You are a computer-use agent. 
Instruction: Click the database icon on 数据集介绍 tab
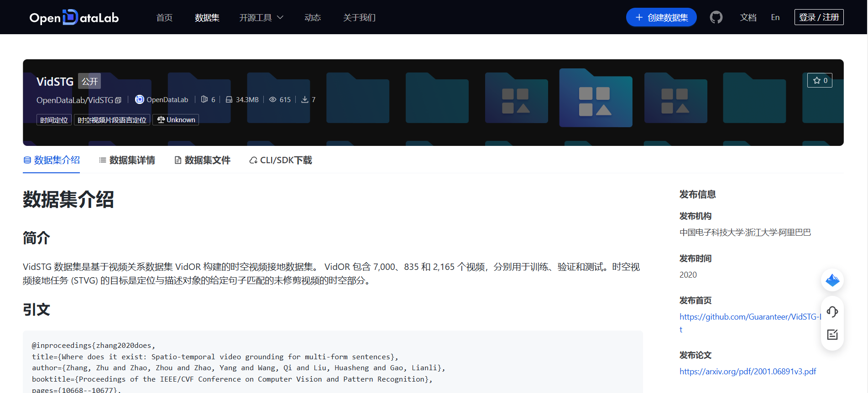(x=27, y=160)
